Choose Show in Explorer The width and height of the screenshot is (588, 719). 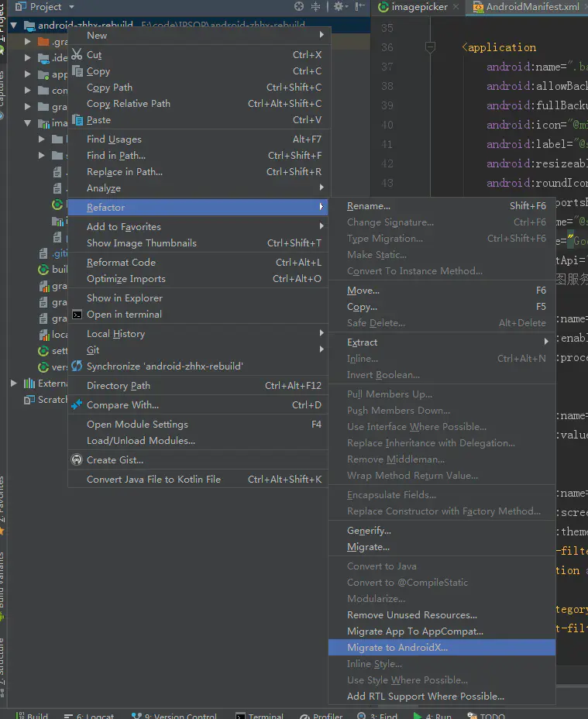click(x=198, y=298)
